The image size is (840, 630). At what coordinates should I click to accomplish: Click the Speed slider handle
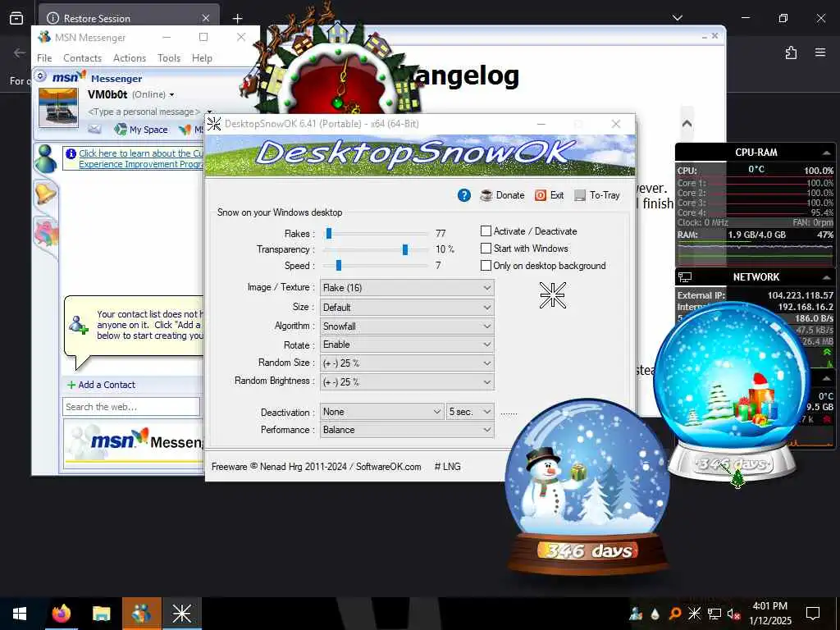coord(339,265)
